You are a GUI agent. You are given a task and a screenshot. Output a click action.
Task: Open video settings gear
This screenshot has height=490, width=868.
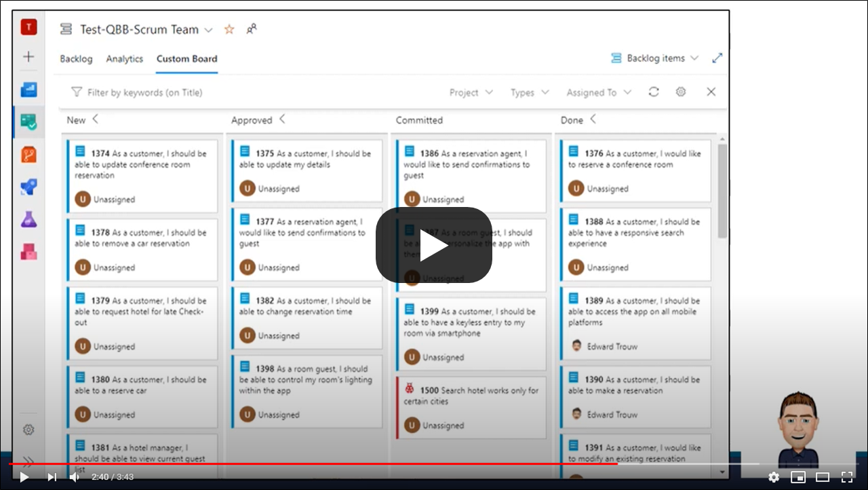point(774,477)
